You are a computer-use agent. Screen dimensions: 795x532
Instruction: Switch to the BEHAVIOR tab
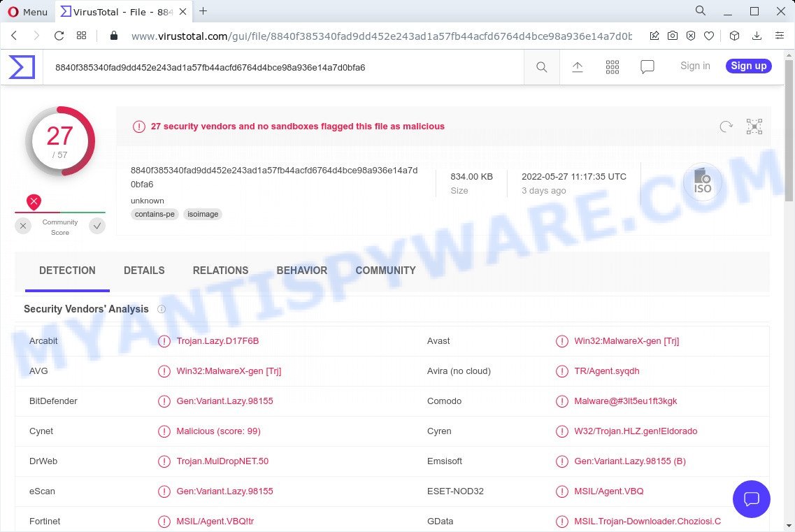(x=301, y=271)
